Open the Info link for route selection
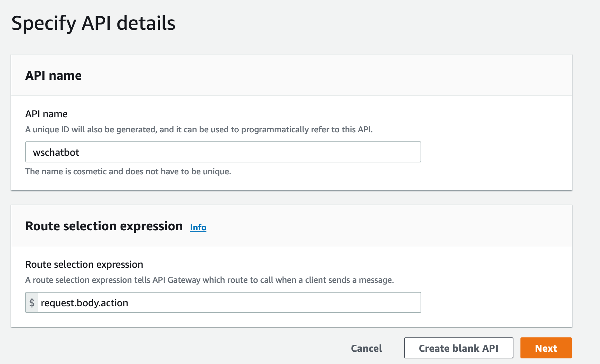 point(198,227)
